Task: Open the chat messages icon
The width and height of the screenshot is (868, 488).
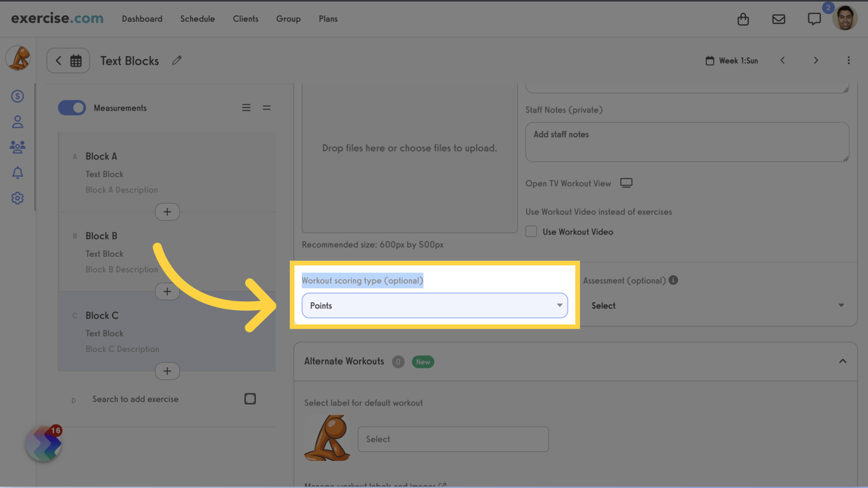Action: 814,19
